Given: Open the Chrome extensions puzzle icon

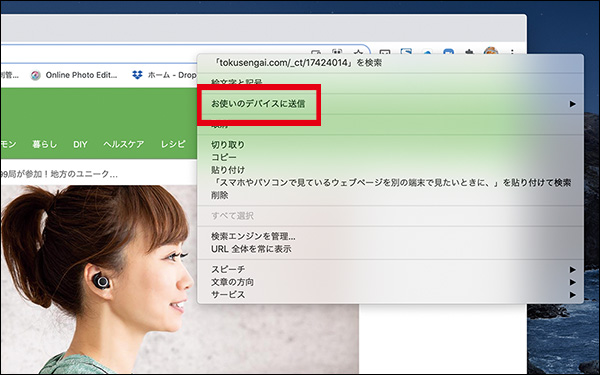Looking at the screenshot, I should point(469,53).
